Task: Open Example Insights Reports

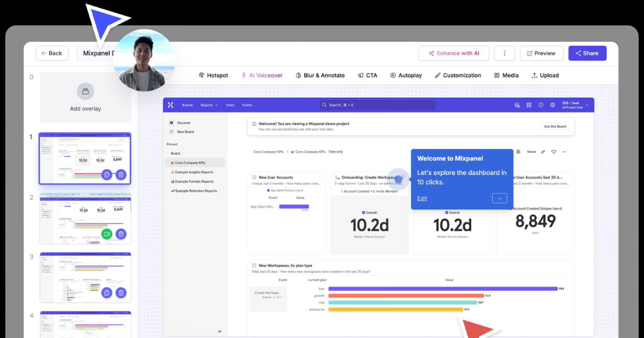Action: coord(192,172)
